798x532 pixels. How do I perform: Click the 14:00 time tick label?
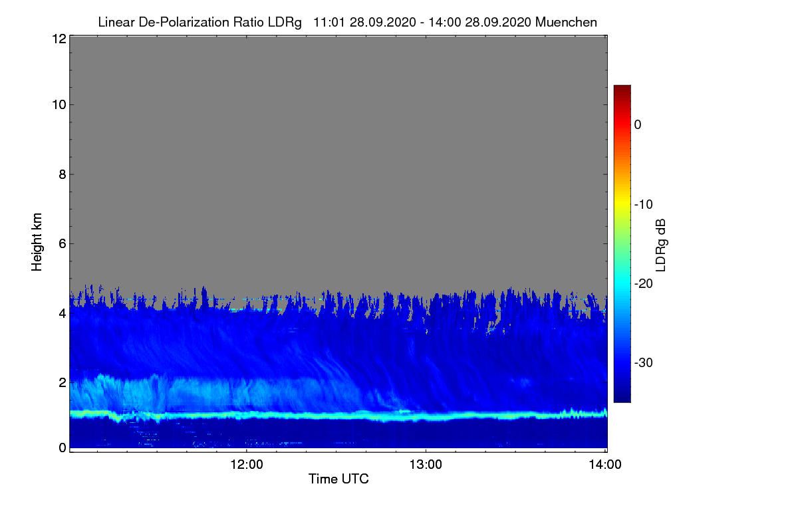605,465
